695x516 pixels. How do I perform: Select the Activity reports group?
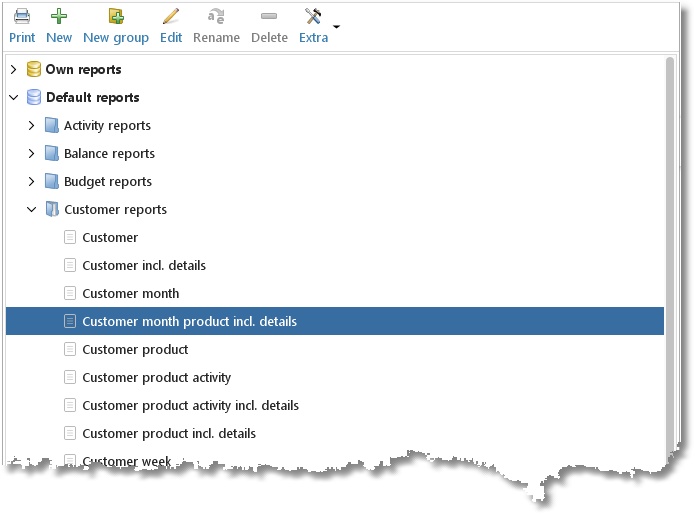pyautogui.click(x=107, y=125)
